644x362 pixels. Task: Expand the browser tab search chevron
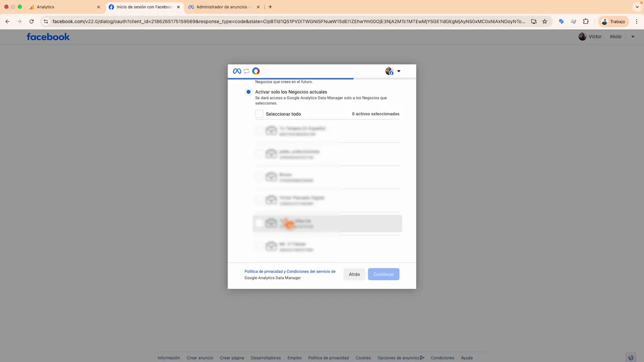point(637,7)
